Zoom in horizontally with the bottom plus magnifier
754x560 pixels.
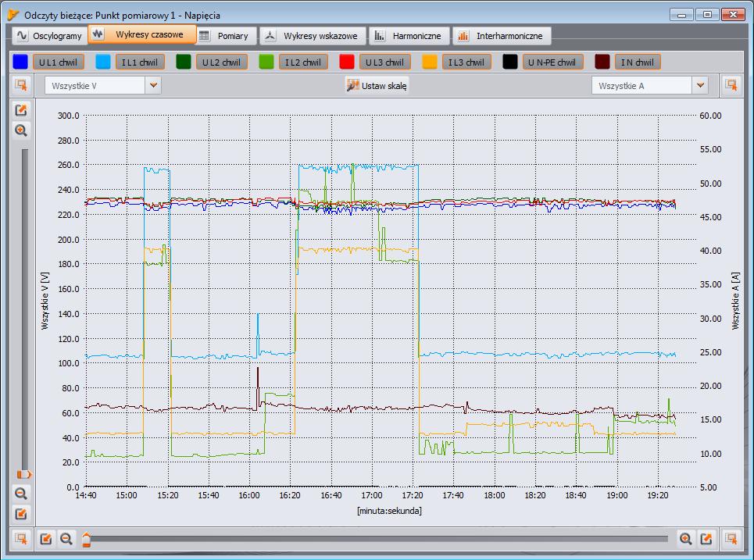(686, 538)
